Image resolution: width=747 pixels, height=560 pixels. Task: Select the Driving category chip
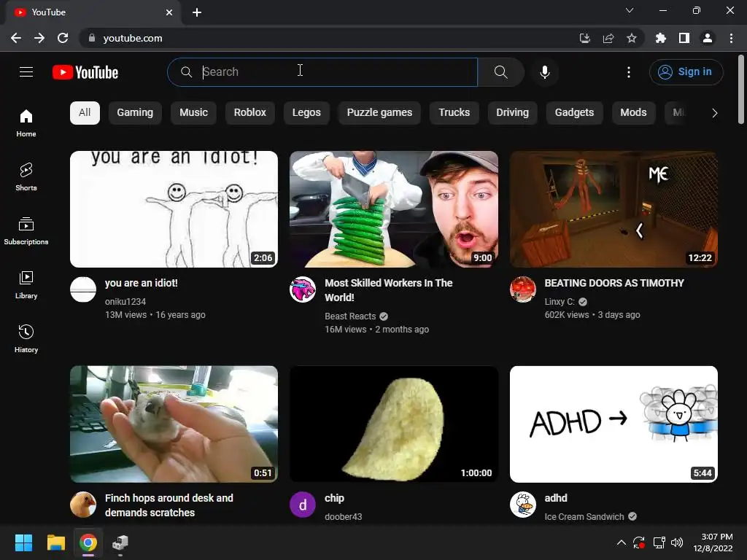(x=513, y=113)
